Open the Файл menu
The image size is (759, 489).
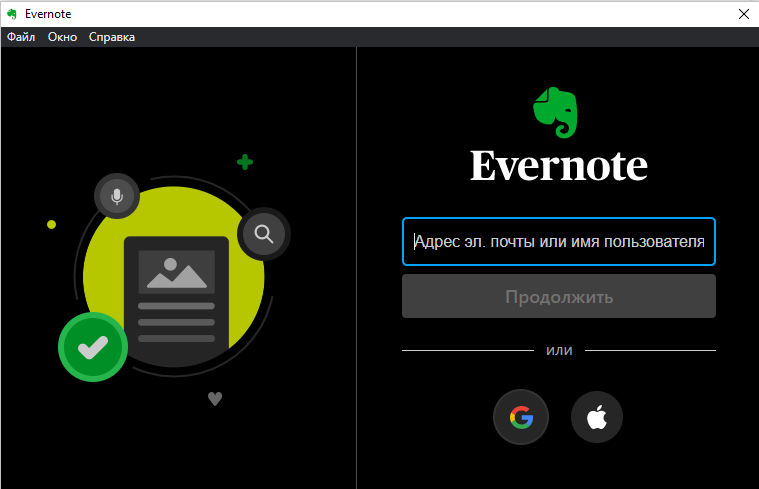point(21,37)
